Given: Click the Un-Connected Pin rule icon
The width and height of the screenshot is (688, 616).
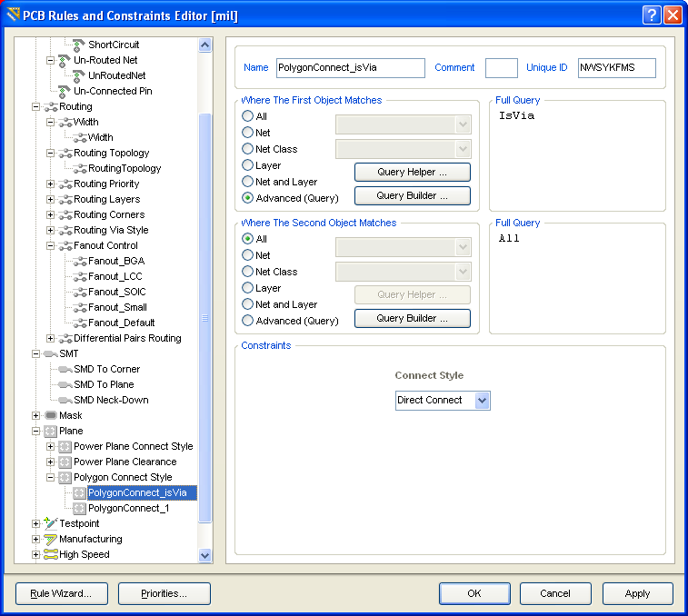Looking at the screenshot, I should [65, 91].
